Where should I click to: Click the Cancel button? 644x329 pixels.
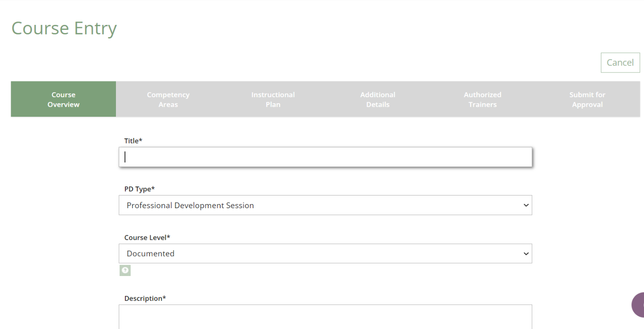pyautogui.click(x=620, y=63)
